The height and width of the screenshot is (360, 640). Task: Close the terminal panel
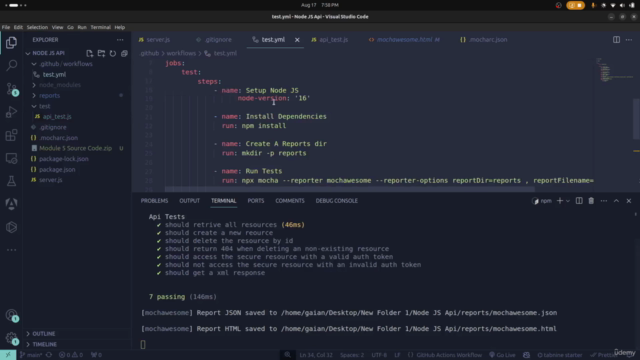tap(629, 201)
